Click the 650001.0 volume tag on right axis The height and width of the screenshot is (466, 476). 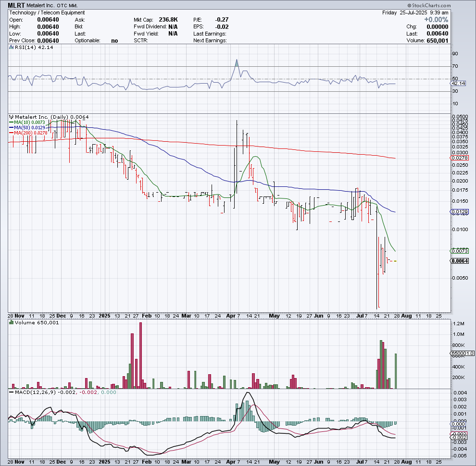pyautogui.click(x=462, y=354)
